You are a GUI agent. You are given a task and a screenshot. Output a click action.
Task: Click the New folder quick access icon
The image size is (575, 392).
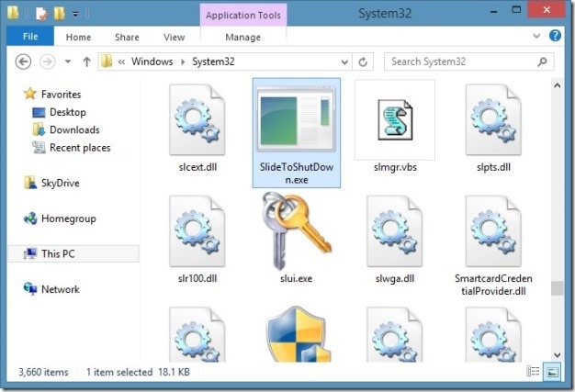(60, 14)
